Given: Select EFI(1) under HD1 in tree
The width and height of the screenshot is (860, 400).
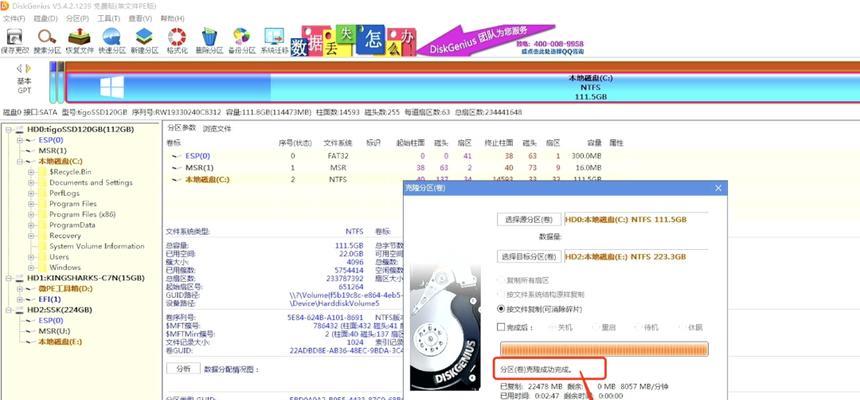Looking at the screenshot, I should 49,299.
